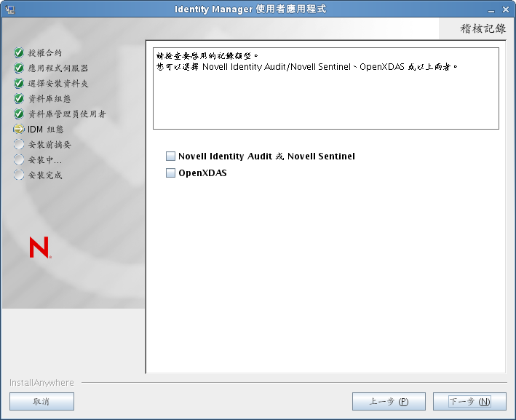Click the InstallAnywhere label
516x420 pixels.
pyautogui.click(x=41, y=382)
